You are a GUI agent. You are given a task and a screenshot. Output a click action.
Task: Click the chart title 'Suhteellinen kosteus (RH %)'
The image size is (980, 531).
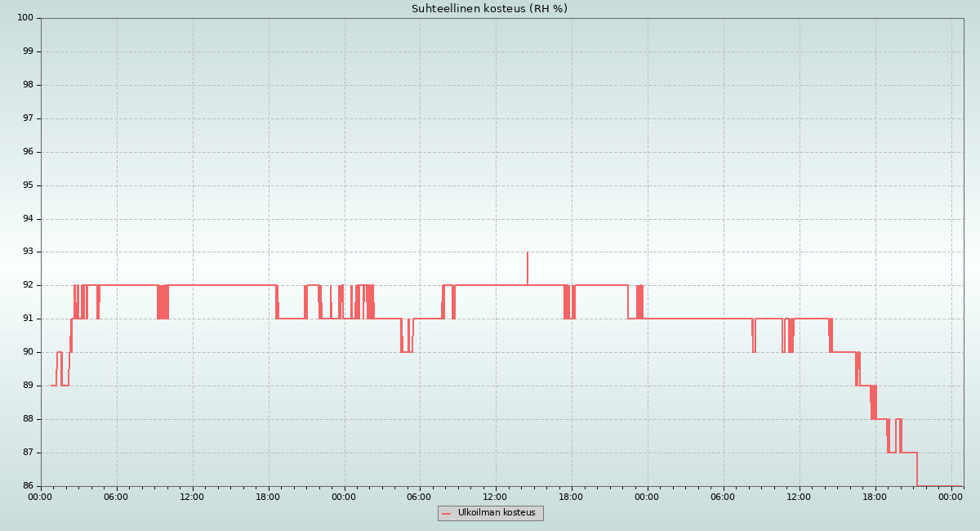[x=489, y=9]
